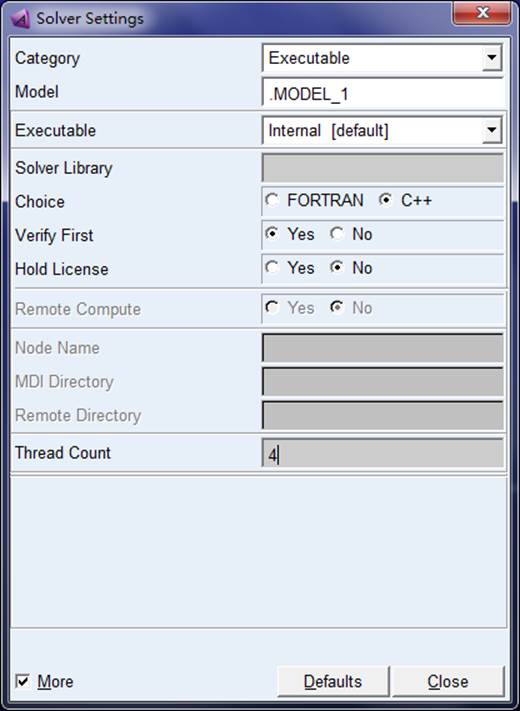Open the Category dropdown arrow

click(x=491, y=58)
